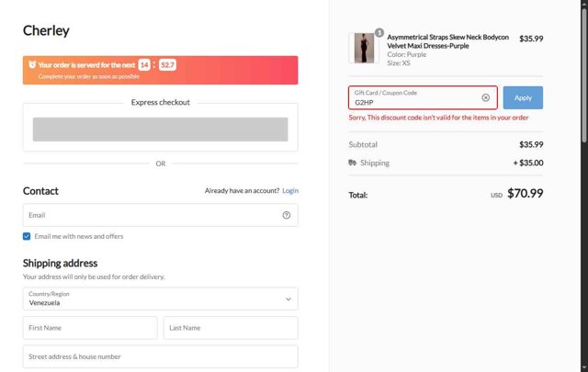Screen dimensions: 588x372
Task: Click into the Last Name field
Action: click(x=231, y=328)
